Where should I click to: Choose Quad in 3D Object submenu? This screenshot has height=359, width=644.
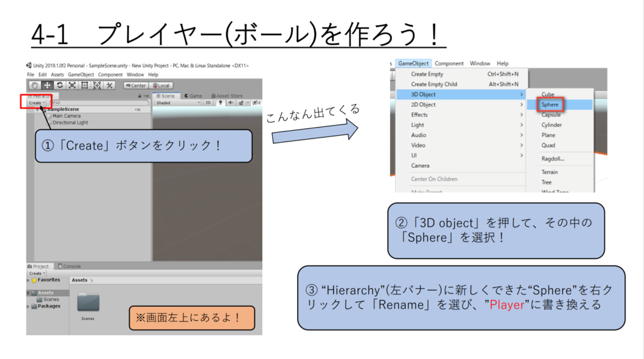560,145
